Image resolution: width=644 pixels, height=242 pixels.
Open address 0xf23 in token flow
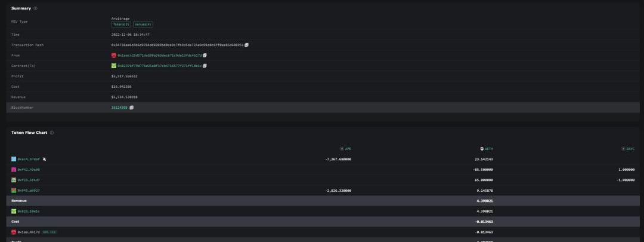pos(29,180)
